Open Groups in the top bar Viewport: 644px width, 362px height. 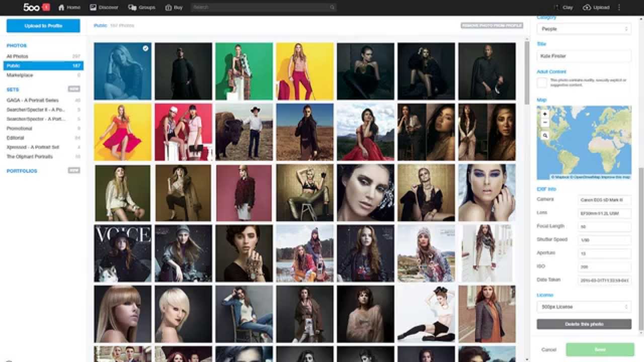click(x=142, y=8)
